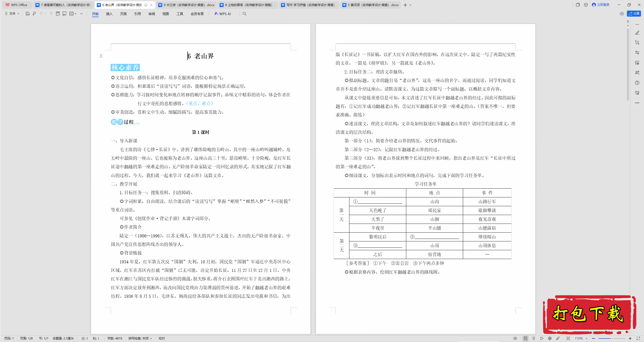This screenshot has height=342, width=644.
Task: Toggle eye protection mode in status bar
Action: click(515, 338)
